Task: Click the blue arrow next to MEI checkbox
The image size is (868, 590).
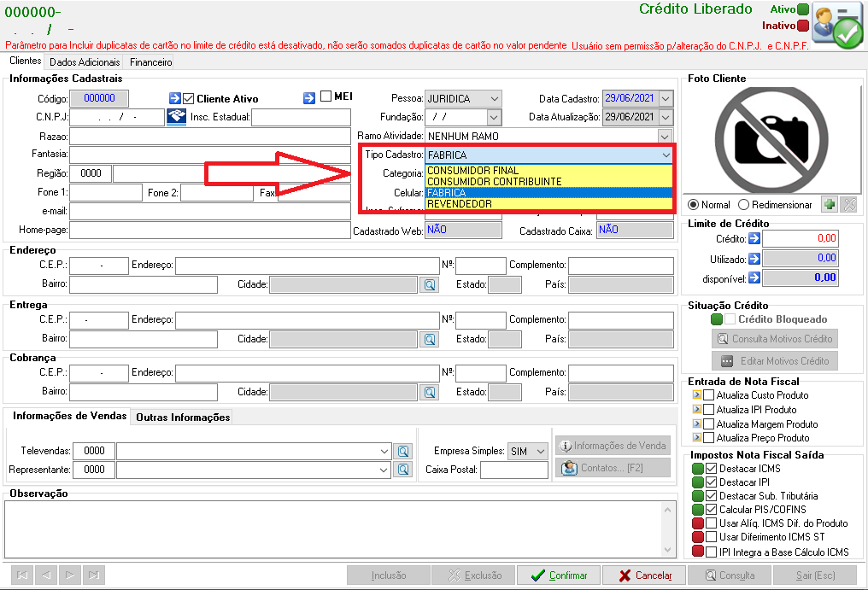Action: coord(309,98)
